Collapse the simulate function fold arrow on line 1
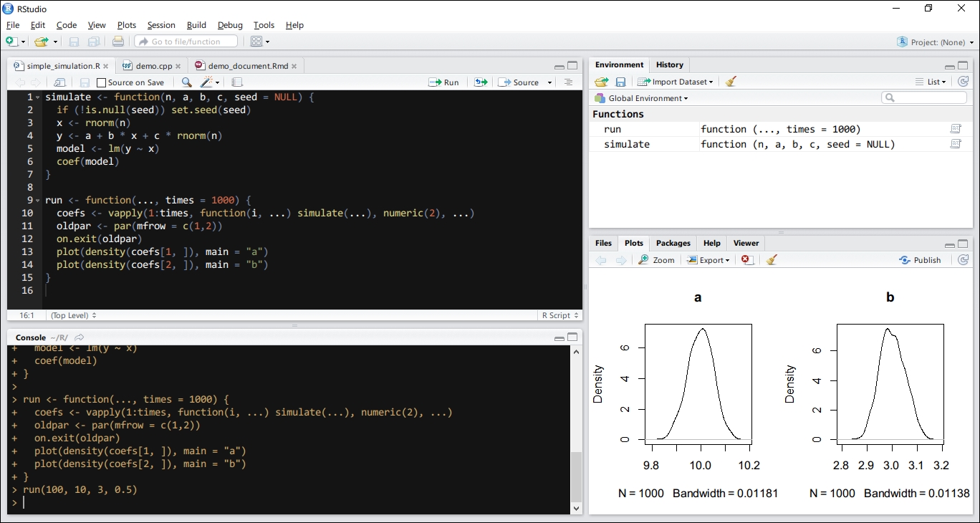 tap(38, 97)
